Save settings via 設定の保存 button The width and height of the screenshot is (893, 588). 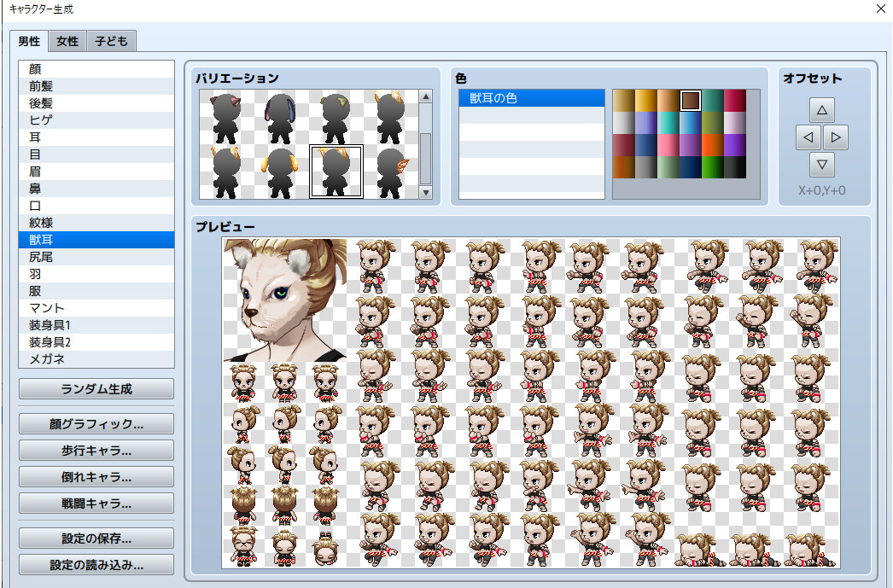point(96,538)
